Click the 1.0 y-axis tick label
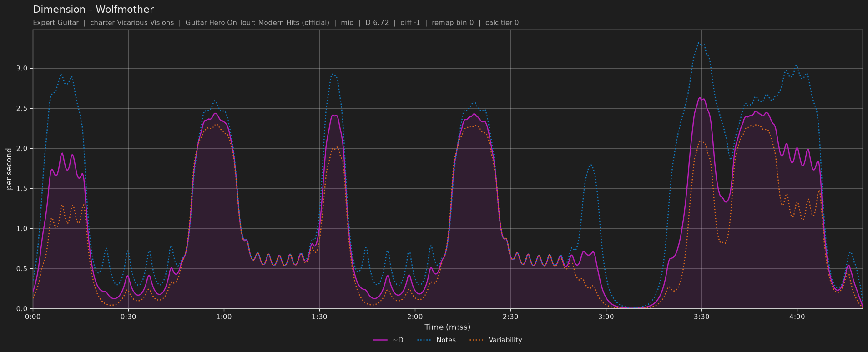The height and width of the screenshot is (352, 868). [22, 229]
